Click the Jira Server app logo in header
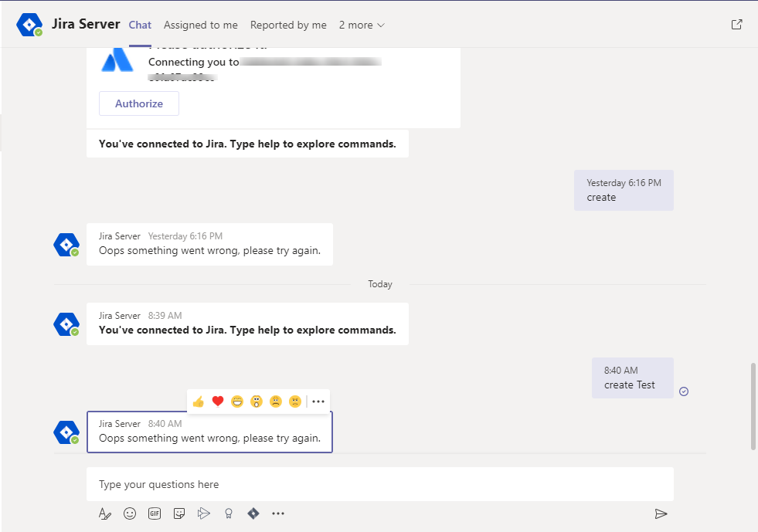Viewport: 758px width, 532px height. 29,25
